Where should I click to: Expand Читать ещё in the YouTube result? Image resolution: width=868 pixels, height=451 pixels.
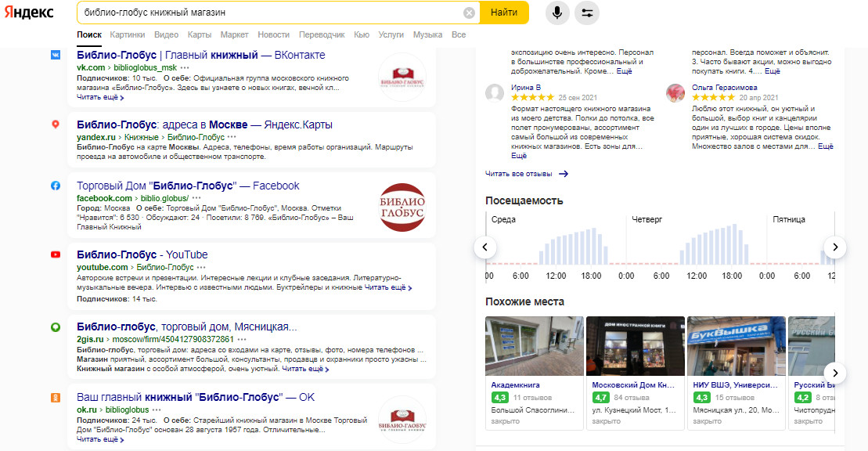[x=388, y=287]
